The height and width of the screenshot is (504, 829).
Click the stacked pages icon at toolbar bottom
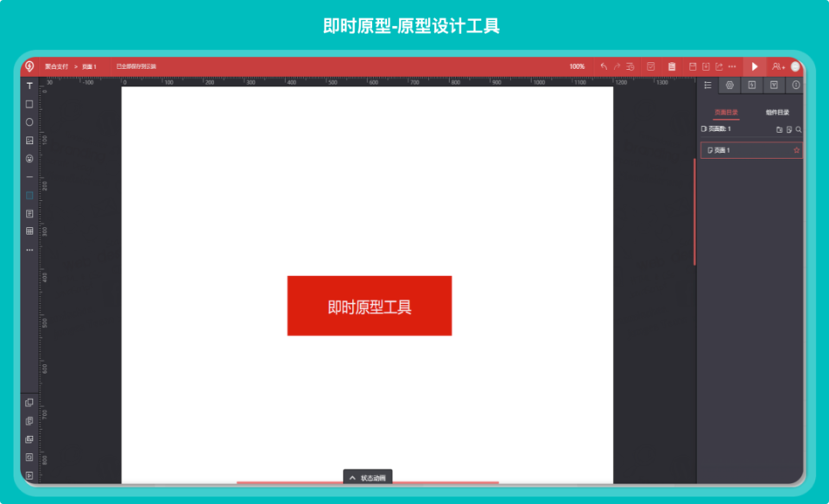29,421
